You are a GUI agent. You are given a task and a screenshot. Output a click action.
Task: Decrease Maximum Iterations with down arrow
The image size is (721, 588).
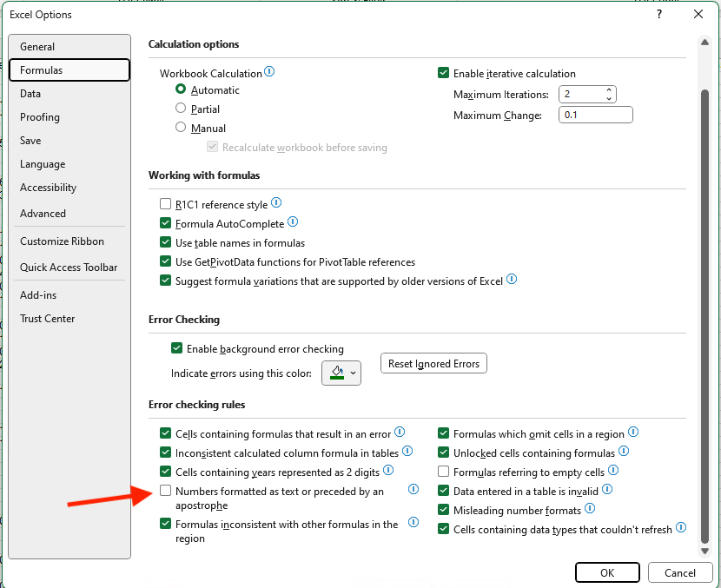click(610, 98)
